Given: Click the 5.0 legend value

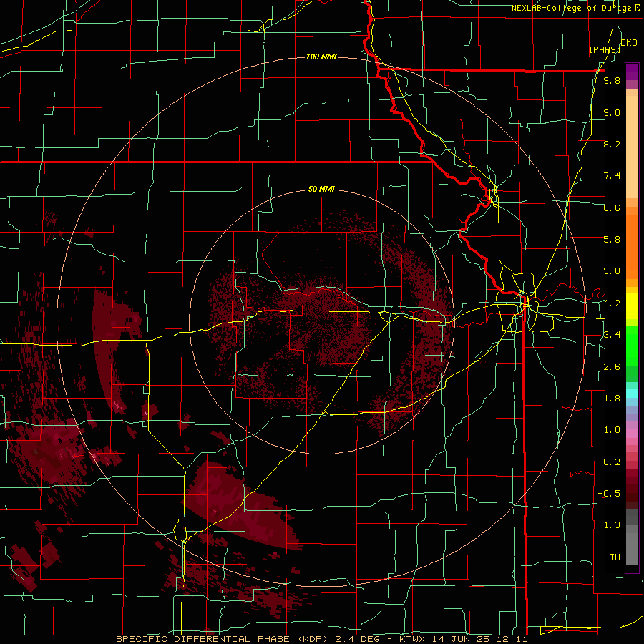Looking at the screenshot, I should click(612, 271).
